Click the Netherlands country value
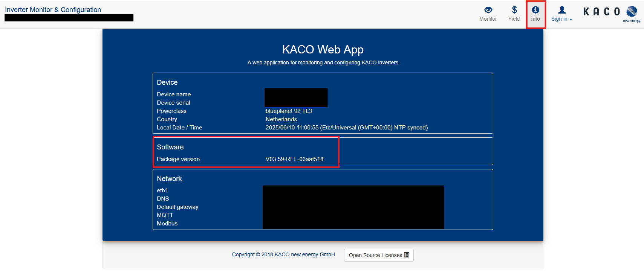This screenshot has width=644, height=277. tap(281, 119)
